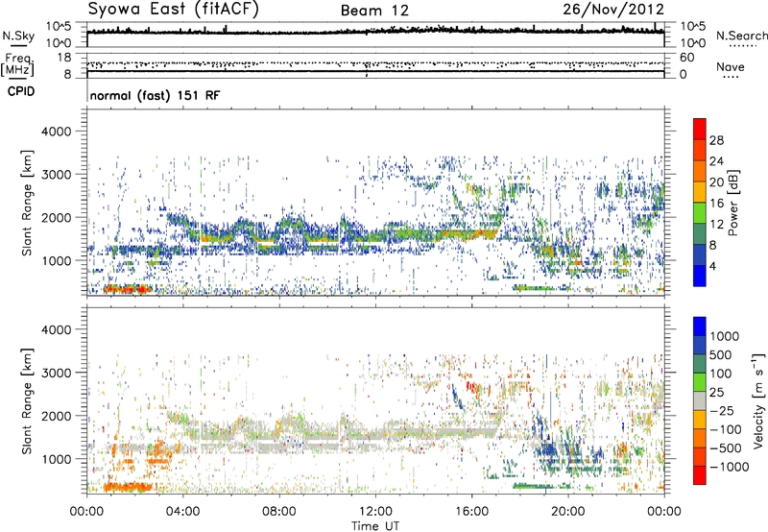Click the yellow segment of the Power colorbar
The height and width of the screenshot is (532, 768).
[700, 191]
